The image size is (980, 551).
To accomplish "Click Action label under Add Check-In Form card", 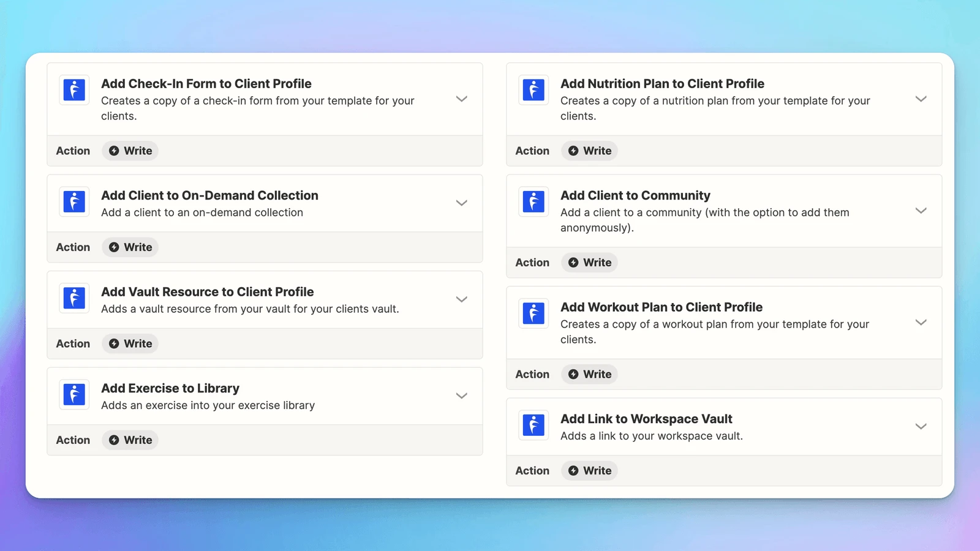I will pyautogui.click(x=73, y=151).
